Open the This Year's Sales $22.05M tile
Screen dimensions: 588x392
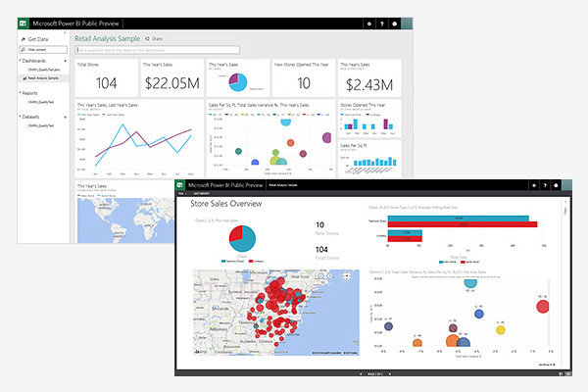point(172,78)
